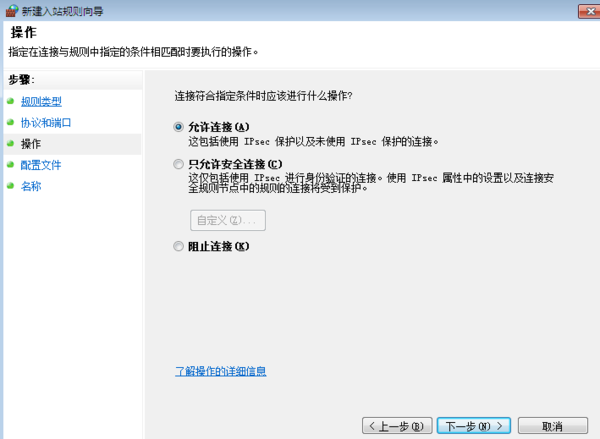600x439 pixels.
Task: Click the 下一步(N) next button
Action: (x=474, y=426)
